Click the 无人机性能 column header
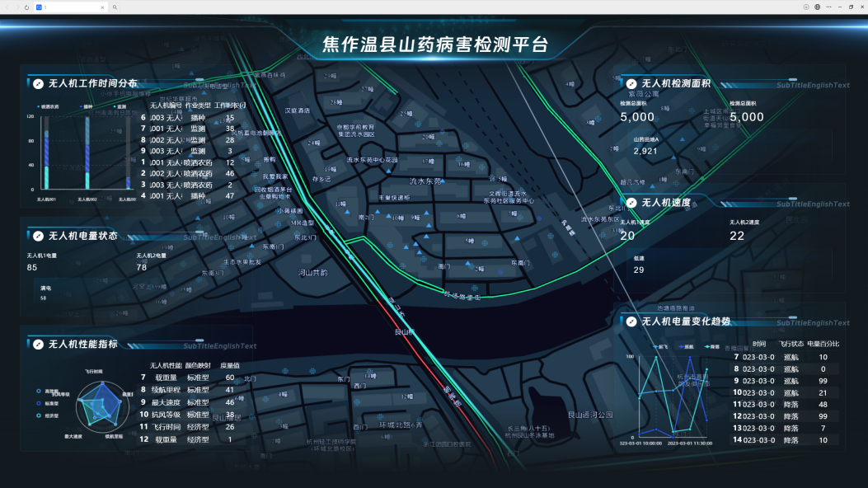868x488 pixels. click(x=166, y=366)
